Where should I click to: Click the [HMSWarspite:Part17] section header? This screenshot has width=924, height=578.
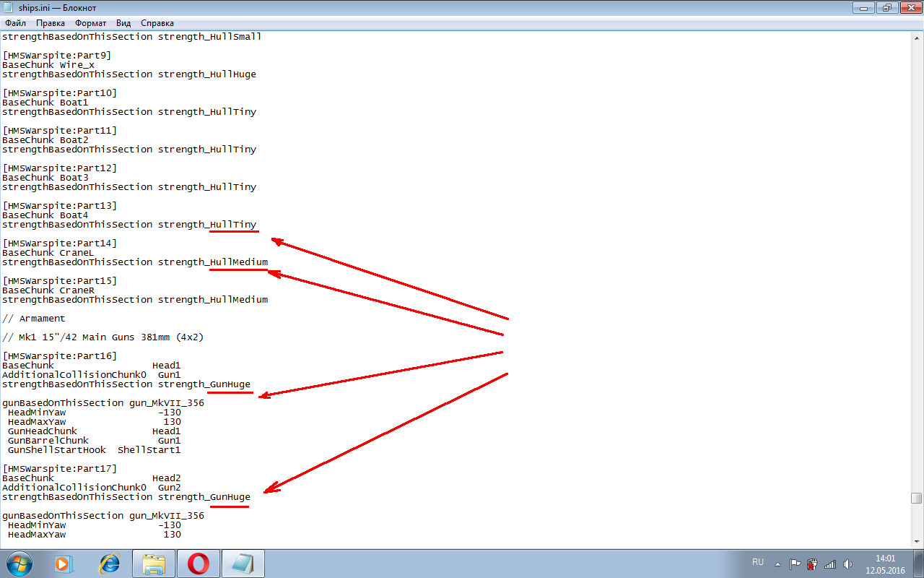[x=59, y=468]
